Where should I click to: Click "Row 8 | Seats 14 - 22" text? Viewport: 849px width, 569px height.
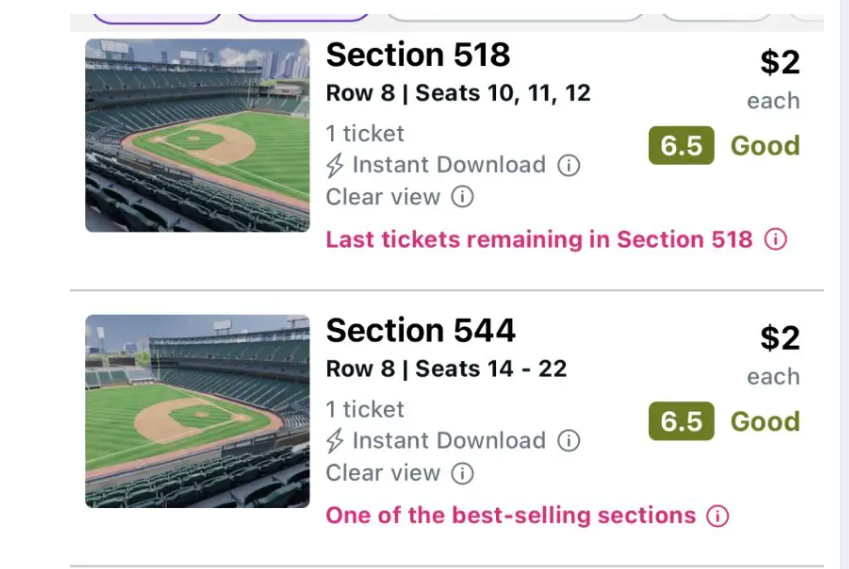pos(446,369)
